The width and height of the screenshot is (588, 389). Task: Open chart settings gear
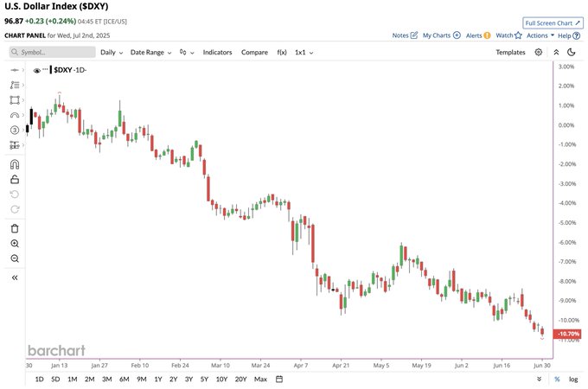point(539,52)
